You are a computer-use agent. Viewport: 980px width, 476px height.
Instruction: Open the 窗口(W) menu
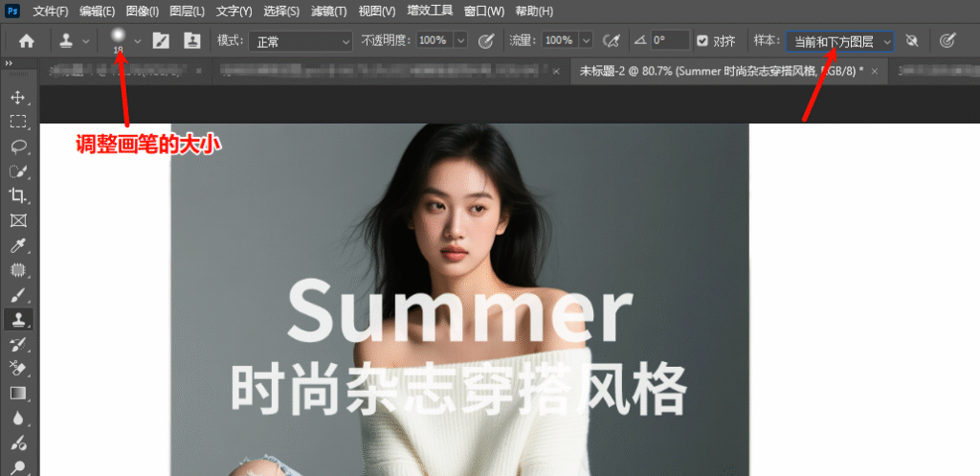tap(484, 11)
